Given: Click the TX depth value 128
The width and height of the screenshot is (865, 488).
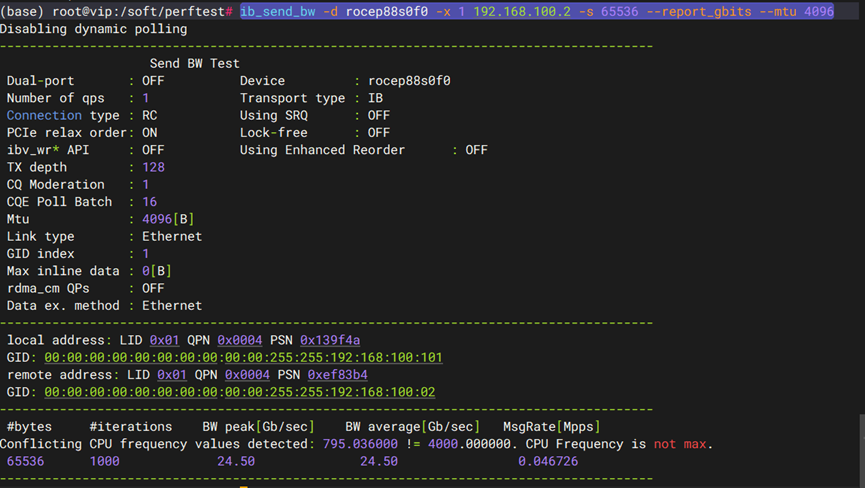Looking at the screenshot, I should coord(153,167).
